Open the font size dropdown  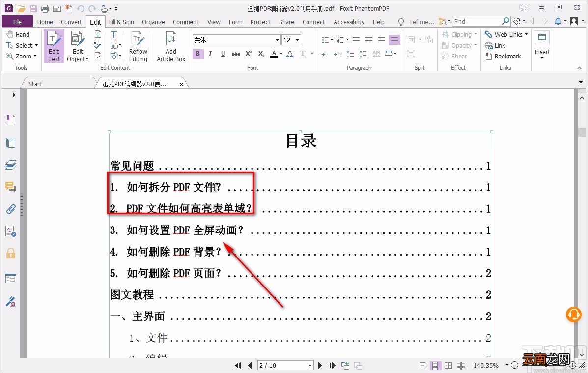click(x=297, y=40)
